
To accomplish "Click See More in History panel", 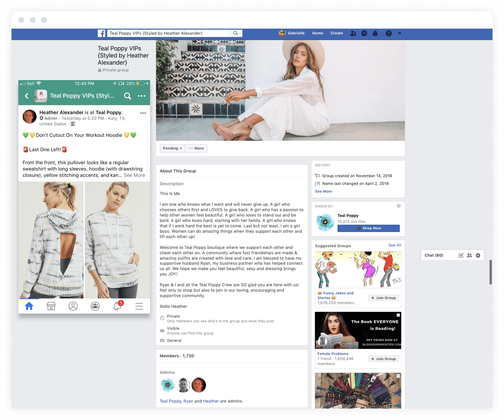I will 323,191.
